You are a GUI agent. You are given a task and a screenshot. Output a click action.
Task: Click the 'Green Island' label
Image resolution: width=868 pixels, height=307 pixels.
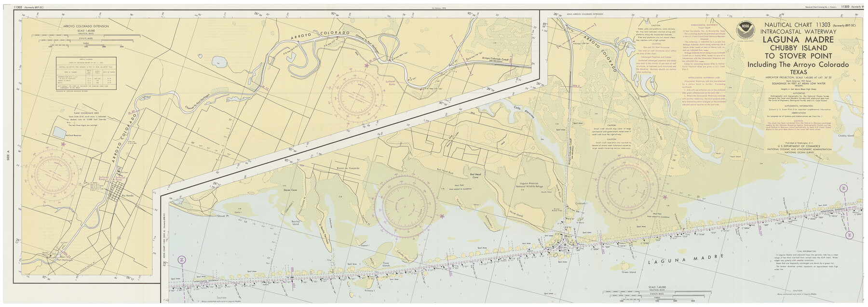[628, 272]
